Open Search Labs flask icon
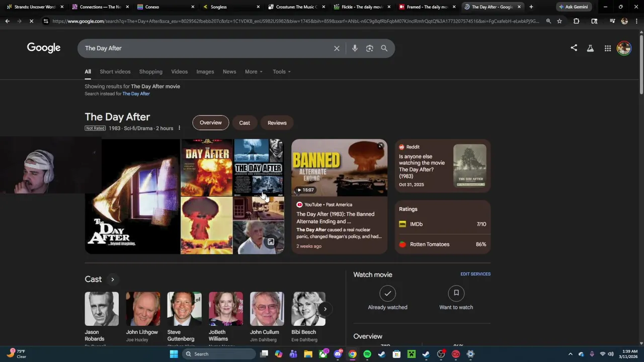The image size is (644, 362). coord(590,48)
